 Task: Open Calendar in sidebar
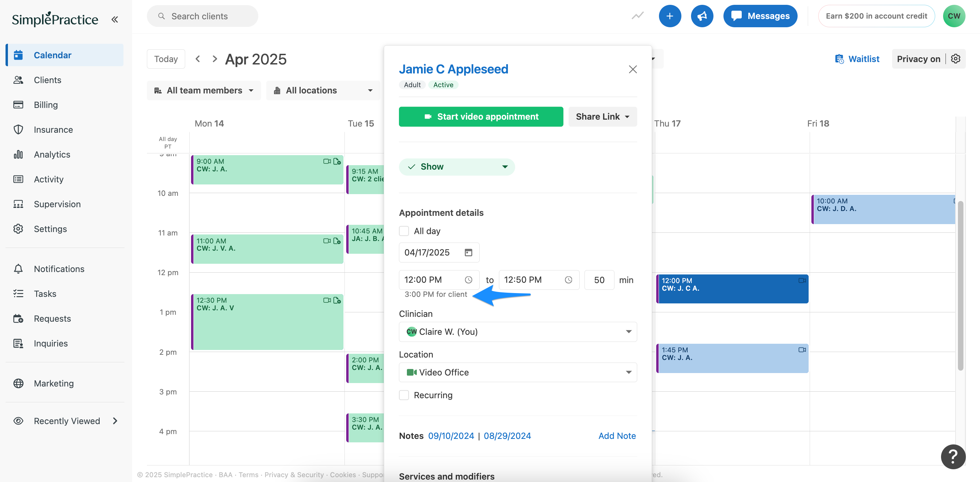pyautogui.click(x=65, y=55)
